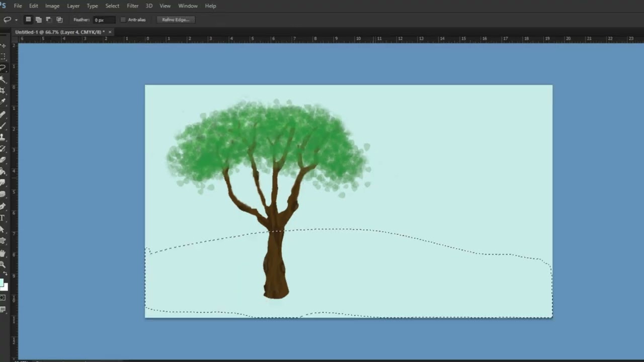Select the Brush tool

pyautogui.click(x=3, y=126)
